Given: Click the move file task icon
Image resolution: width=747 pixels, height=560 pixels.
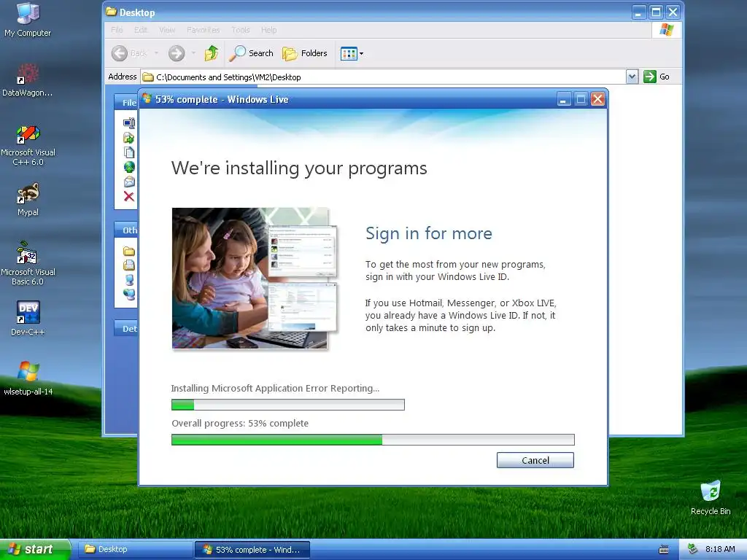Looking at the screenshot, I should tap(128, 138).
